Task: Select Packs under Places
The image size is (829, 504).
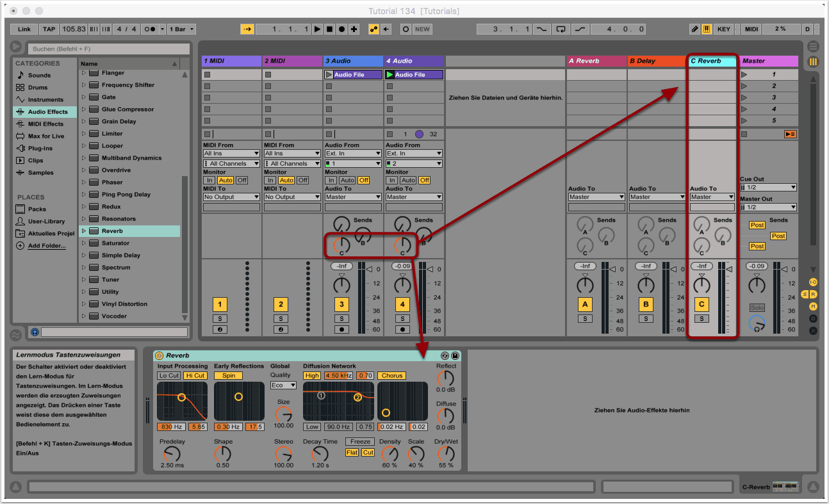Action: (x=37, y=209)
